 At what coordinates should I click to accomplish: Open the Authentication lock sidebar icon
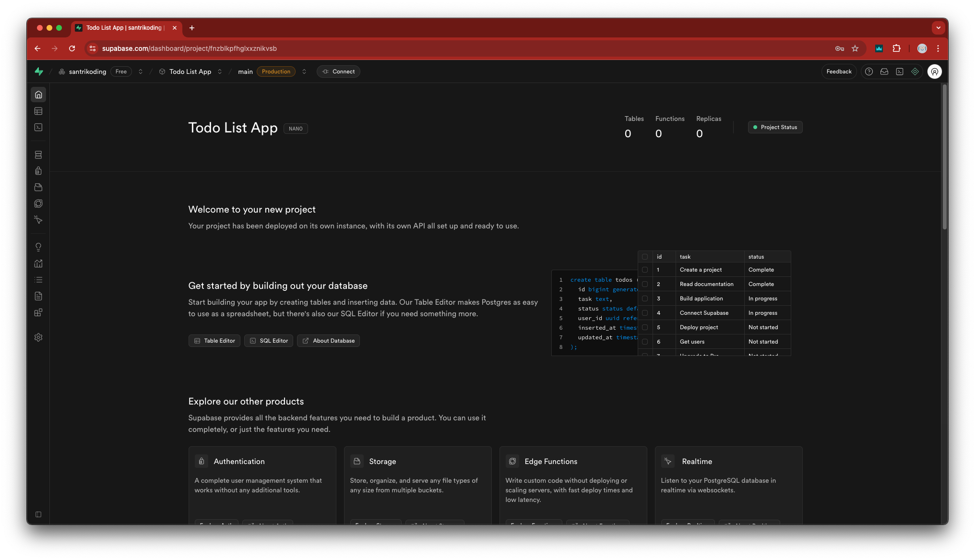point(38,171)
